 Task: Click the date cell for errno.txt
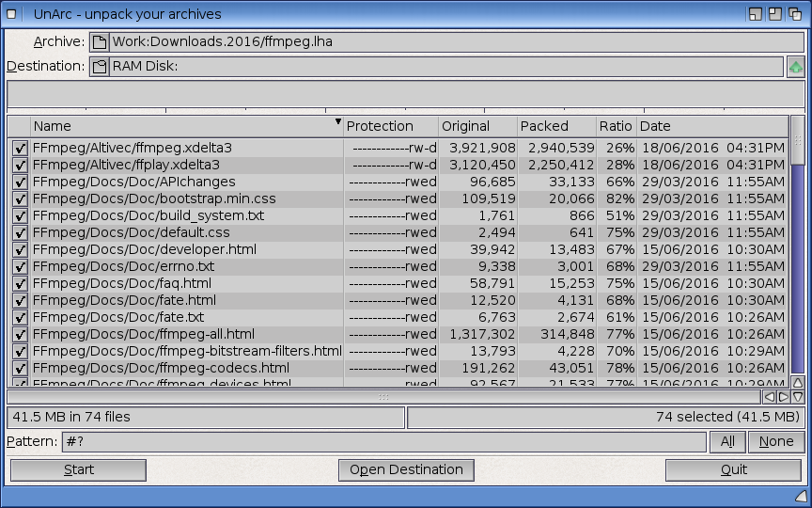(713, 266)
